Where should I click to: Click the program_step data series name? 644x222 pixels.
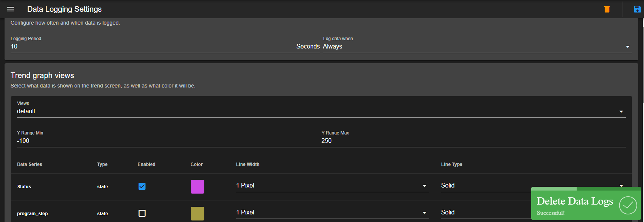[x=32, y=214]
